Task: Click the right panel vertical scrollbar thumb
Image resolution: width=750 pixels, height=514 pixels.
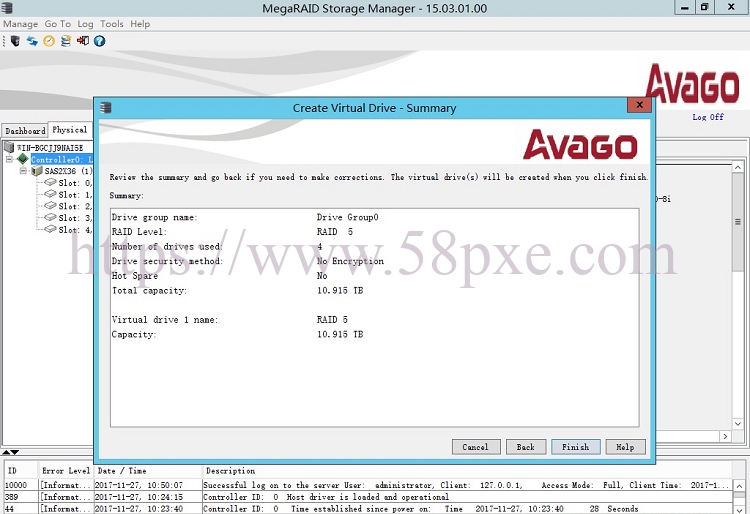Action: pyautogui.click(x=738, y=222)
